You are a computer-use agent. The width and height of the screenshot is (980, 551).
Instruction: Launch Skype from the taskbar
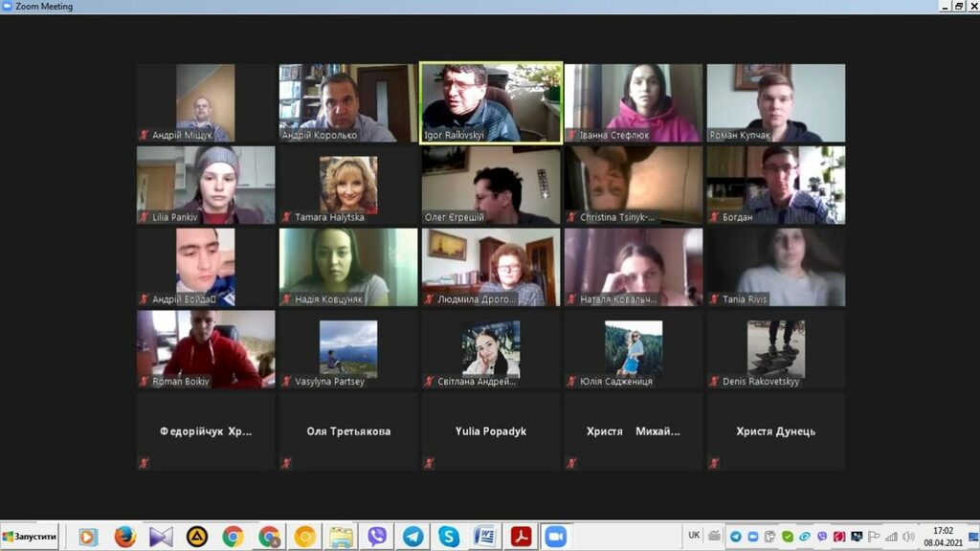pyautogui.click(x=448, y=537)
